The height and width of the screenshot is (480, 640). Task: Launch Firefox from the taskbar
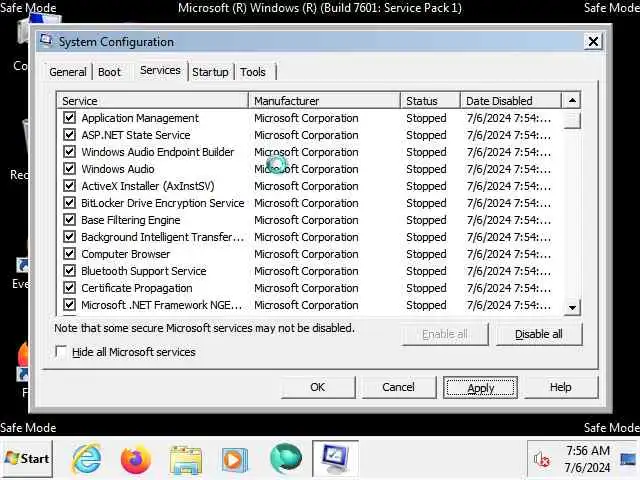click(x=136, y=459)
